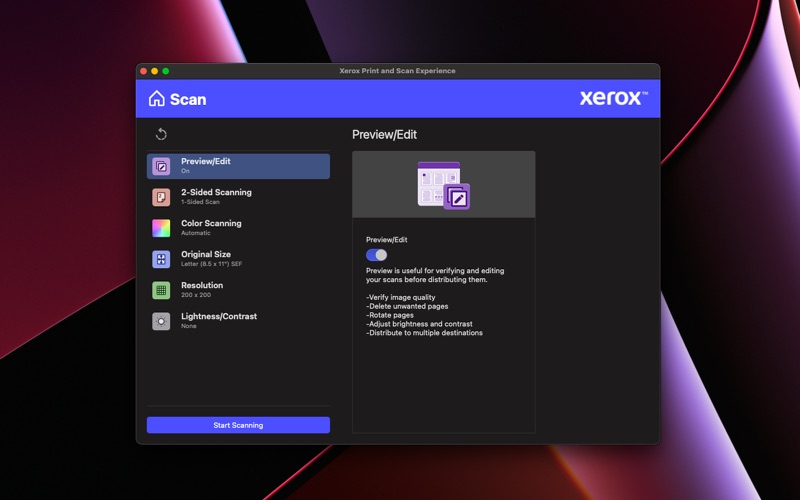The height and width of the screenshot is (500, 800).
Task: Open the Color Scanning setting
Action: pos(238,228)
